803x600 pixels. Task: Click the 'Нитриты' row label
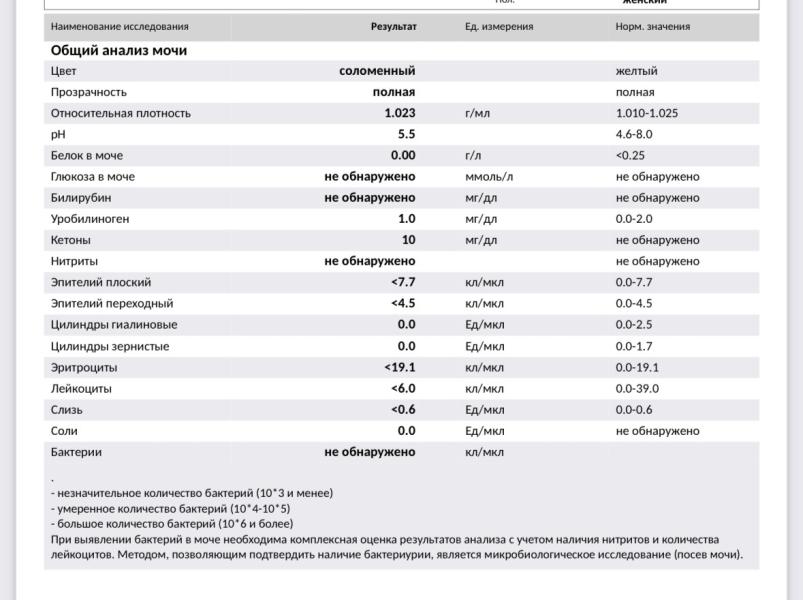click(74, 261)
